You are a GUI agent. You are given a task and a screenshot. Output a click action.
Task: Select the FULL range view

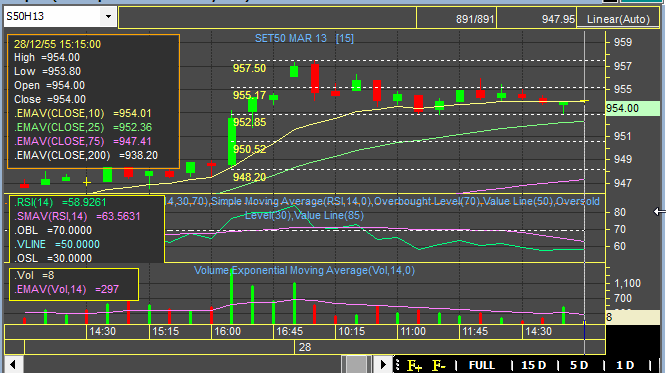(482, 365)
